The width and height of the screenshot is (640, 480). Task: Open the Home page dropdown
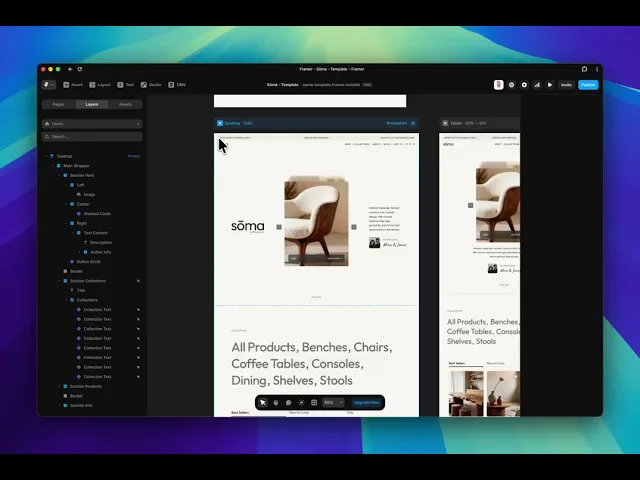(92, 124)
